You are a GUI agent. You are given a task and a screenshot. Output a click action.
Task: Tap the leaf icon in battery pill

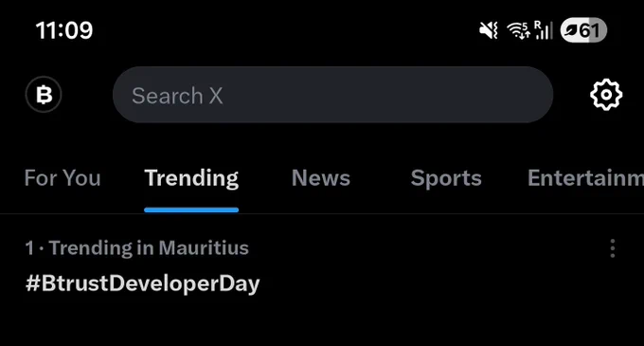(x=571, y=30)
